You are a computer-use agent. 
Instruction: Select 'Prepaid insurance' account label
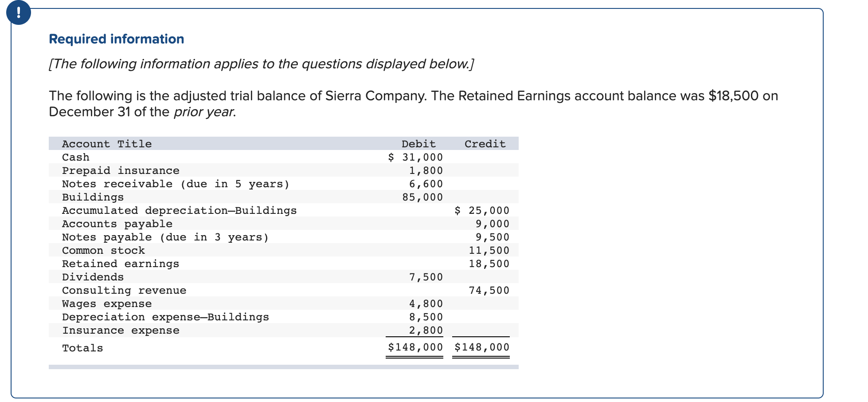(121, 170)
